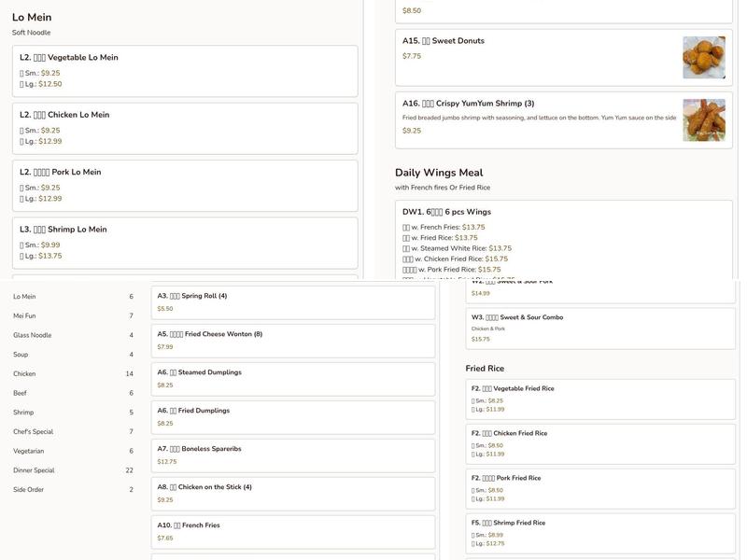Open the Vegetable Lo Mein item
Image resolution: width=747 pixels, height=560 pixels.
tap(185, 71)
